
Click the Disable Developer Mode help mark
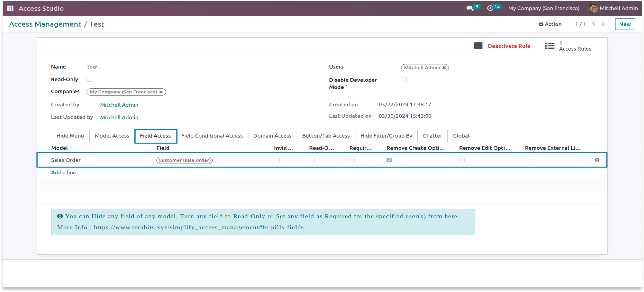(x=346, y=86)
